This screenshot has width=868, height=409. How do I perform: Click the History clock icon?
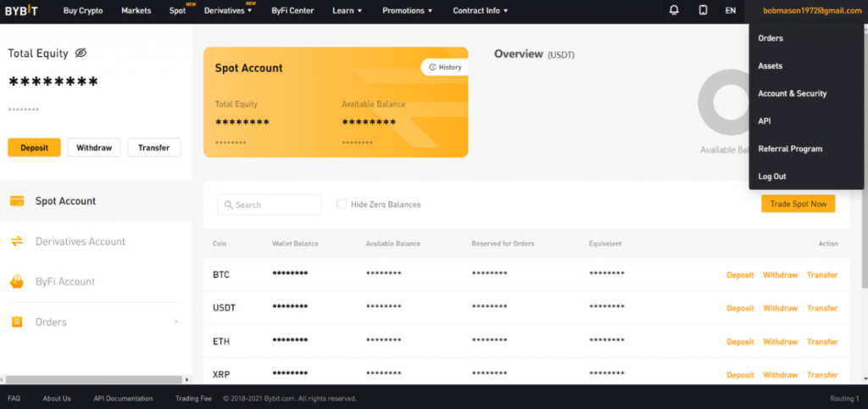pyautogui.click(x=432, y=67)
